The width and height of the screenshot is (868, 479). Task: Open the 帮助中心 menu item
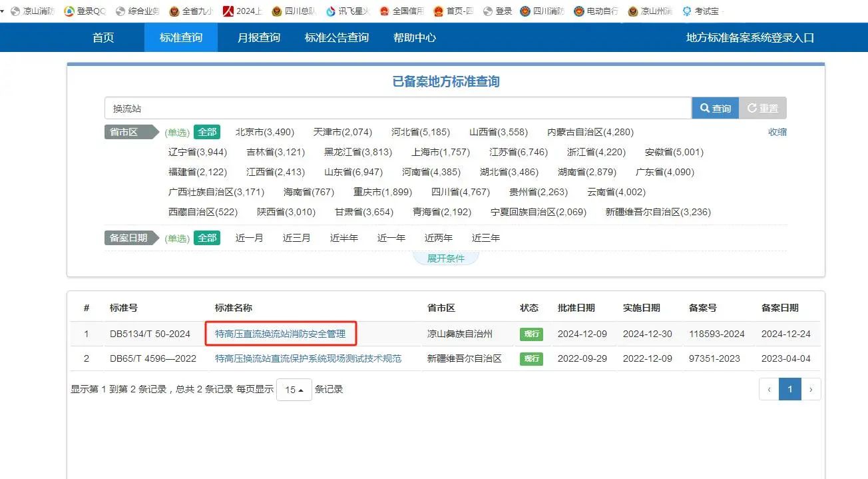pos(415,38)
